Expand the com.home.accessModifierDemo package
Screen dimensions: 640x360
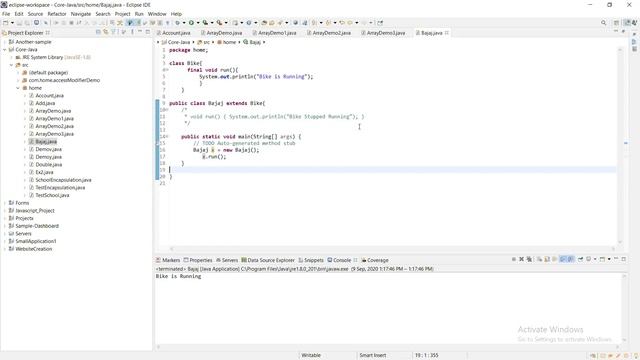point(18,80)
